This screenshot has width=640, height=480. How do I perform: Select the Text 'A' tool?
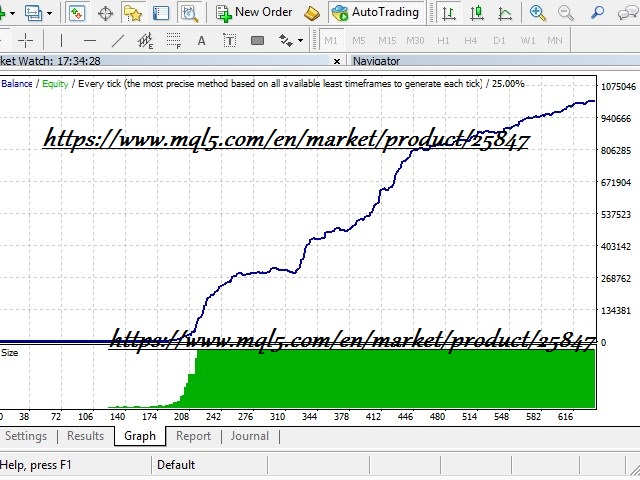pyautogui.click(x=201, y=40)
